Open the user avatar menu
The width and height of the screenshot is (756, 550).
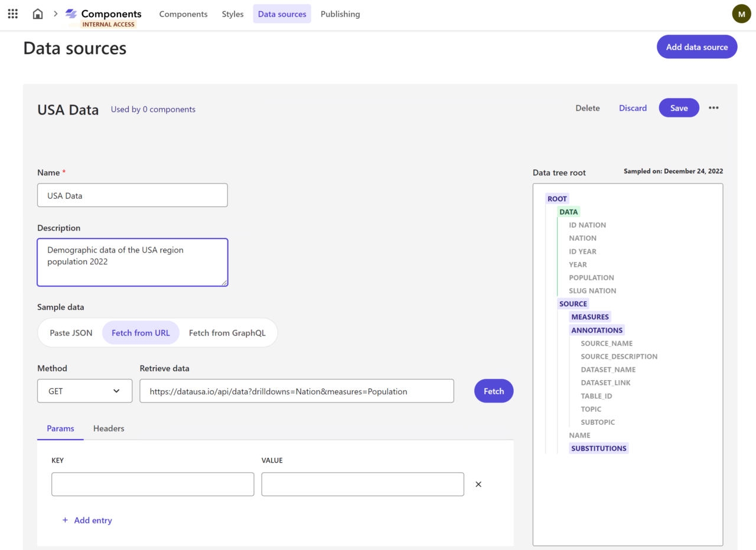tap(741, 14)
